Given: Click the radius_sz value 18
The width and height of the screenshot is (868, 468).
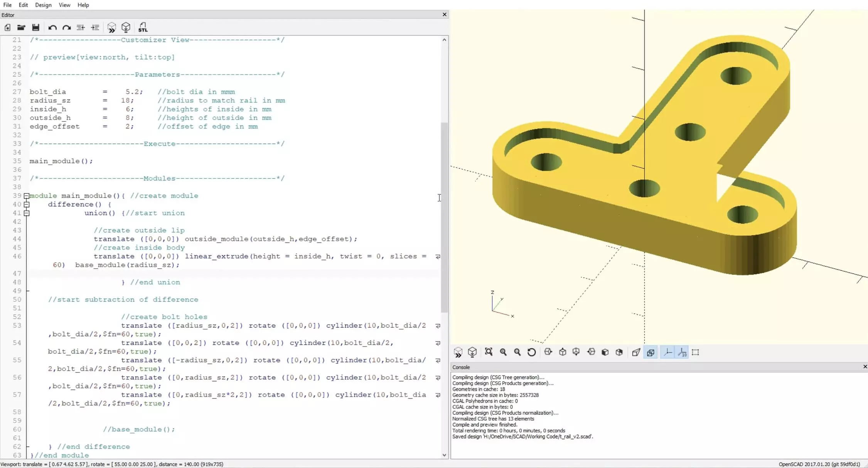Looking at the screenshot, I should 125,101.
